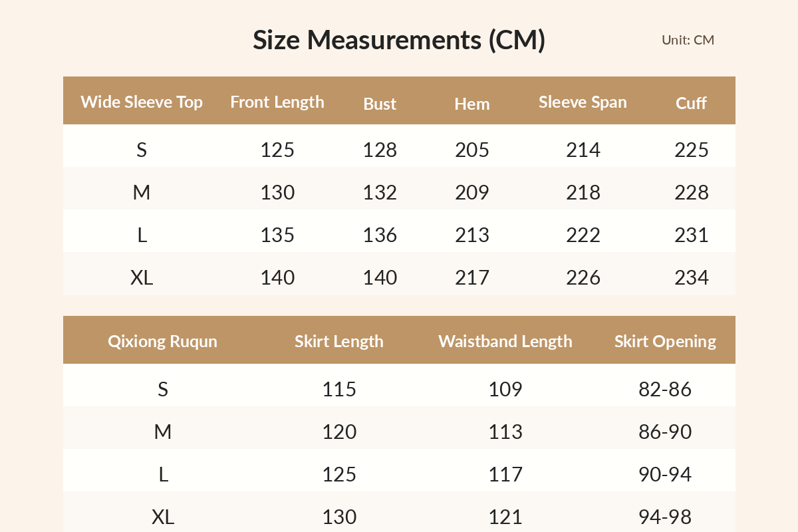Viewport: 798px width, 532px height.
Task: Select size S row in Wide Sleeve Top table
Action: coord(399,150)
